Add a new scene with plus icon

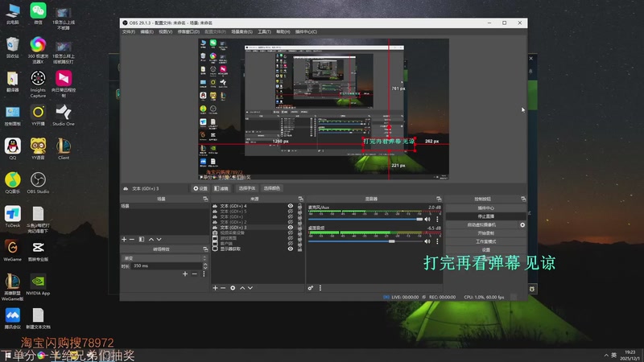(124, 239)
